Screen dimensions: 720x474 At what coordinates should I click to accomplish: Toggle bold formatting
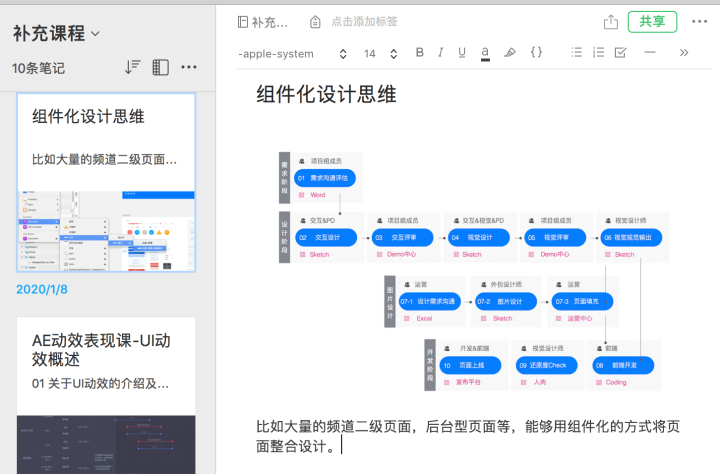coord(419,52)
